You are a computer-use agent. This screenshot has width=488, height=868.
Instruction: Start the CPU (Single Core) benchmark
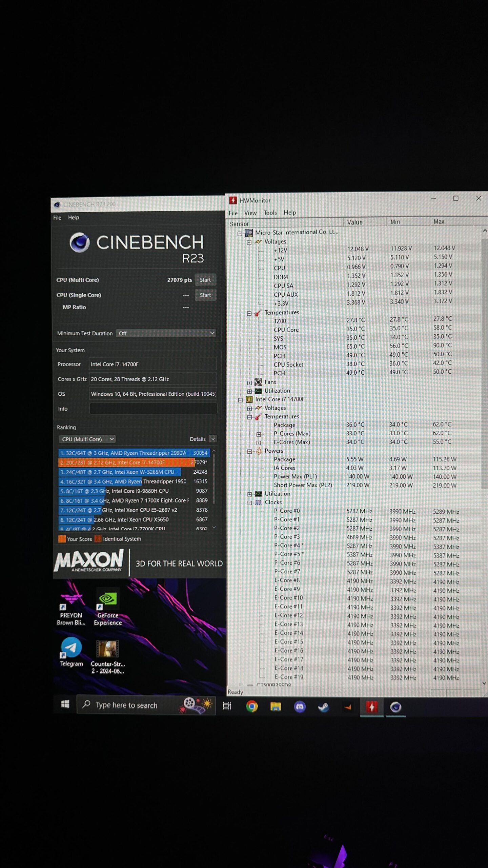(x=205, y=295)
